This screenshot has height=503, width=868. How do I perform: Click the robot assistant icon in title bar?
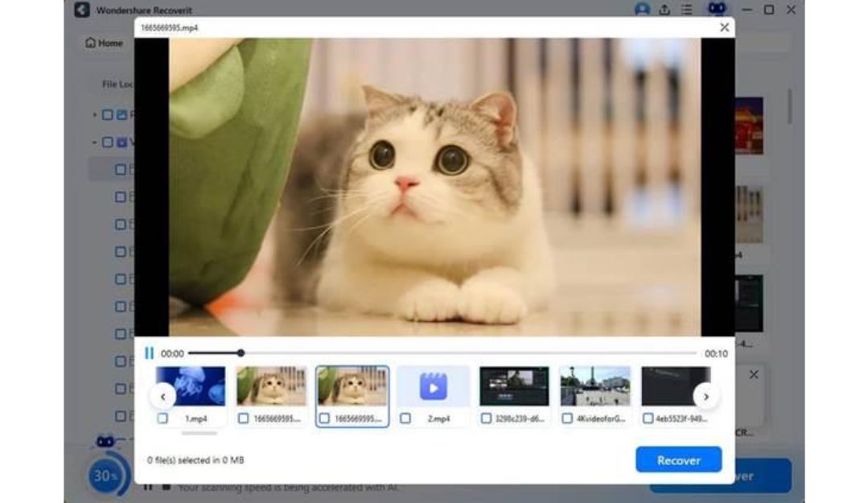tap(716, 10)
